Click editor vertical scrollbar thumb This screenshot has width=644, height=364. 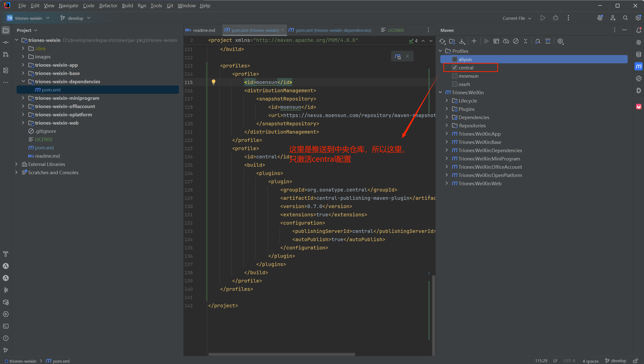[x=433, y=315]
